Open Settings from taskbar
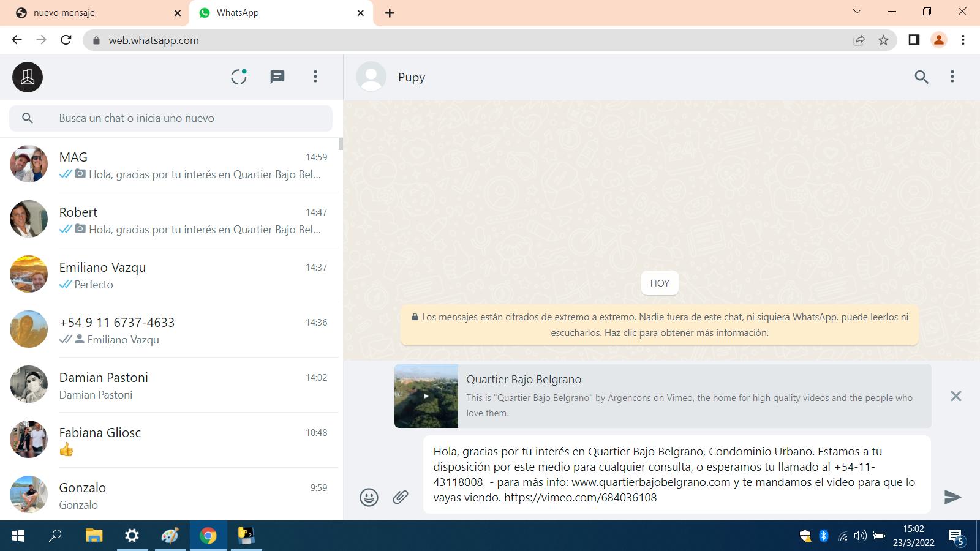The width and height of the screenshot is (980, 551). point(132,536)
